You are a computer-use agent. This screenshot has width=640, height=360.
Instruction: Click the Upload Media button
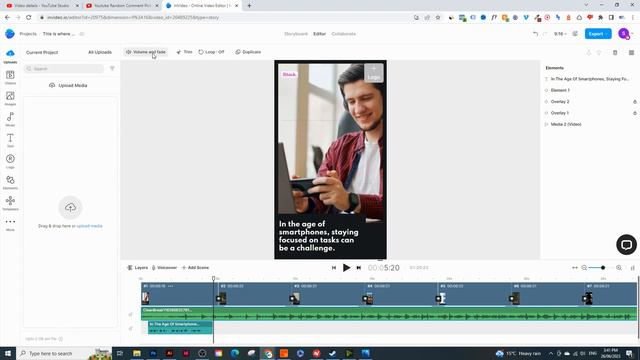(x=68, y=86)
